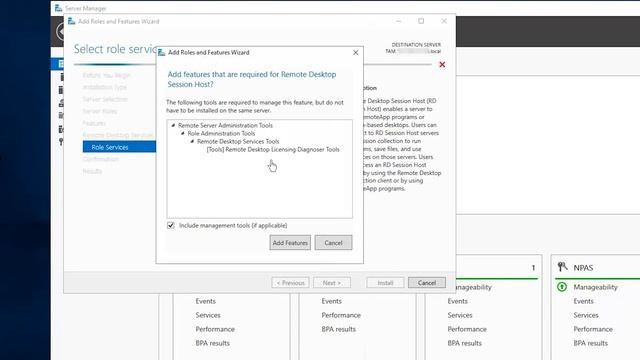This screenshot has height=360, width=640.
Task: Click NPAS Manageability green status icon
Action: click(562, 287)
